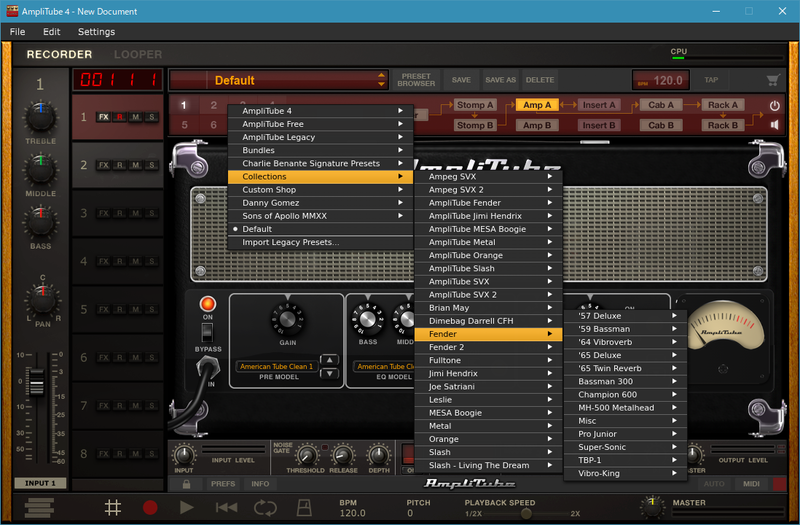Expand the AmpliTube 4 submenu

pos(320,111)
